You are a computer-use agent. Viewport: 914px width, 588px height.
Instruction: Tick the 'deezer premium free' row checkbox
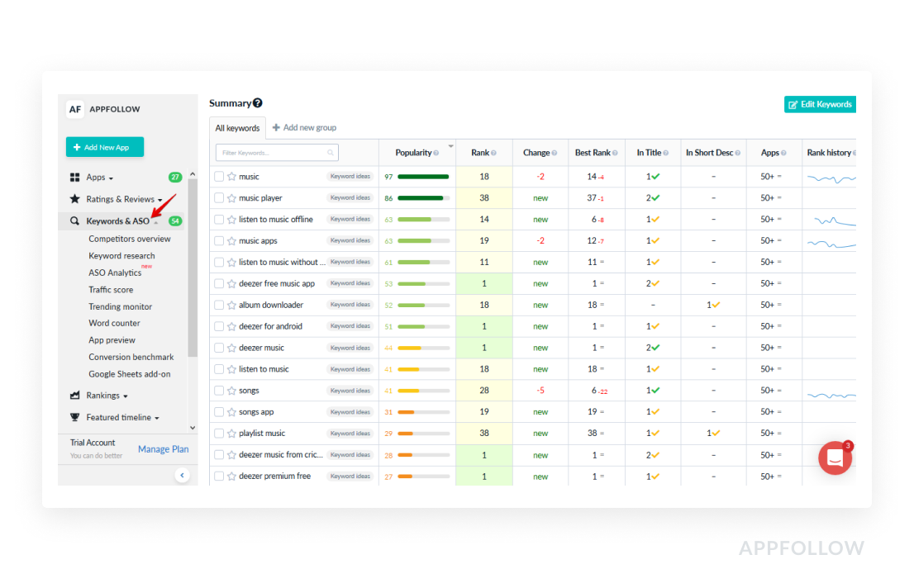(x=219, y=477)
